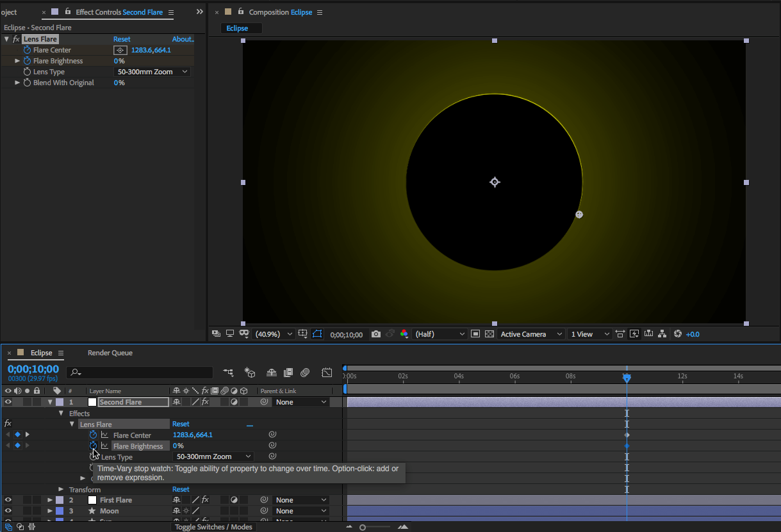Enable Motion Blur for the composition
The image size is (781, 532).
pyautogui.click(x=305, y=373)
